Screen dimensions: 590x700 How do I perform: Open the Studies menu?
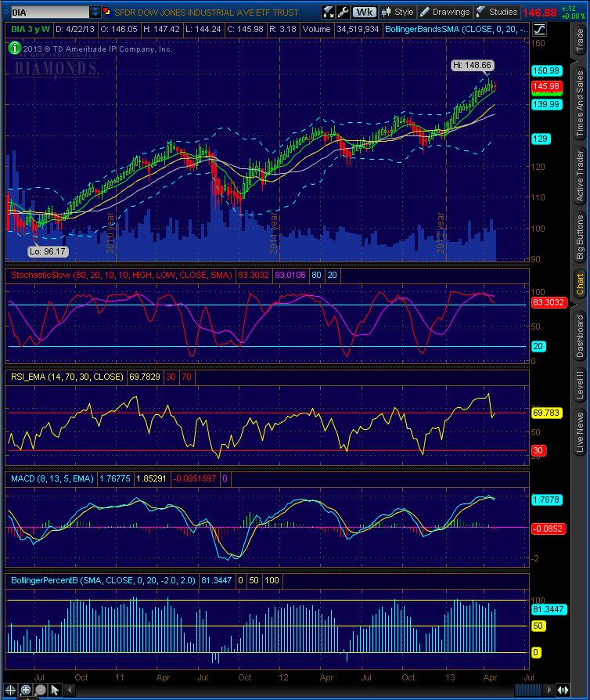(x=497, y=12)
